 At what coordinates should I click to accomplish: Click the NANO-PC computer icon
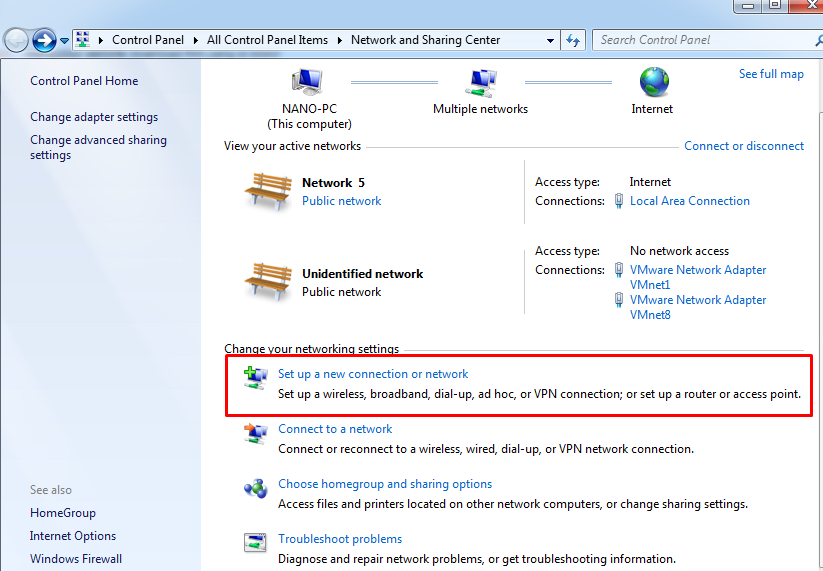(308, 82)
